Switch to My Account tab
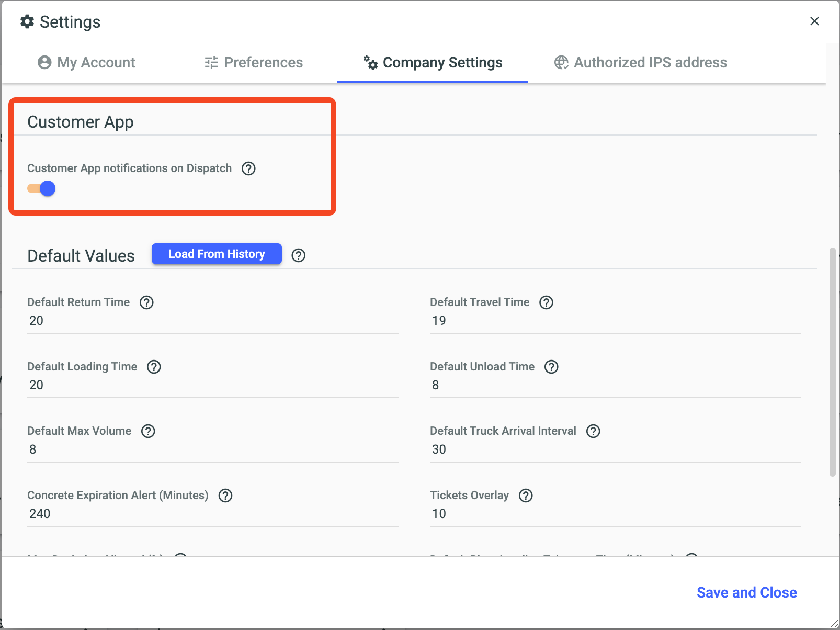Viewport: 840px width, 630px height. tap(86, 63)
